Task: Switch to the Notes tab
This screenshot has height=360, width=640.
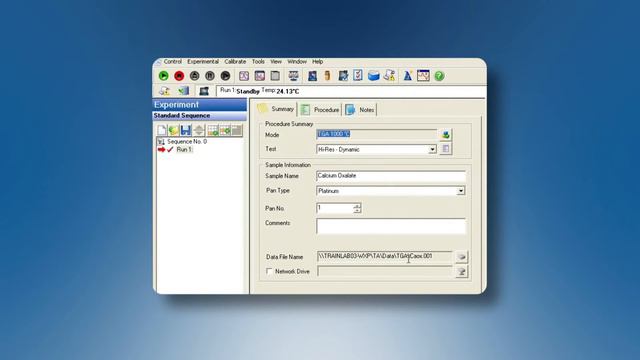Action: tap(360, 110)
